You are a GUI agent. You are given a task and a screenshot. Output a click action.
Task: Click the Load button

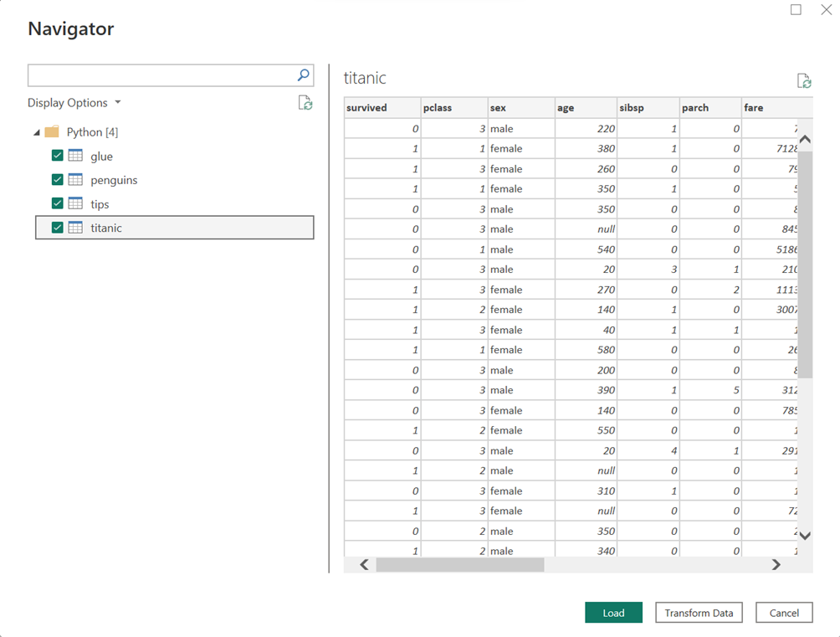coord(613,613)
